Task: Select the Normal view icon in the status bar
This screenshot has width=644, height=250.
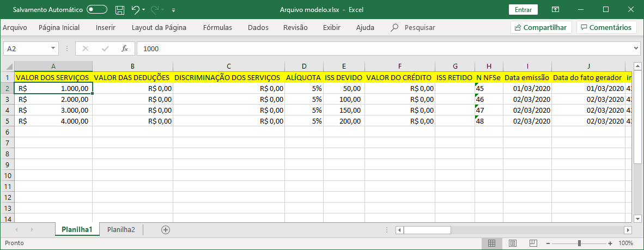Action: [491, 243]
